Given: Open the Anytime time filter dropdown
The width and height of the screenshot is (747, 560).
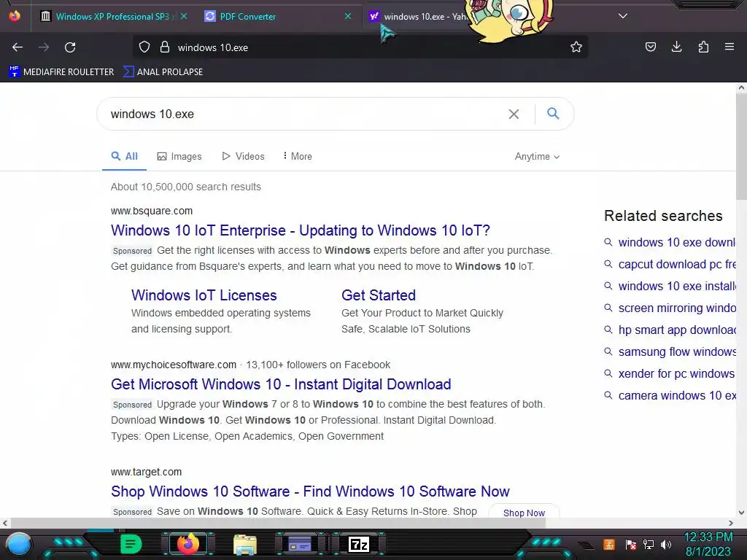Looking at the screenshot, I should (537, 157).
